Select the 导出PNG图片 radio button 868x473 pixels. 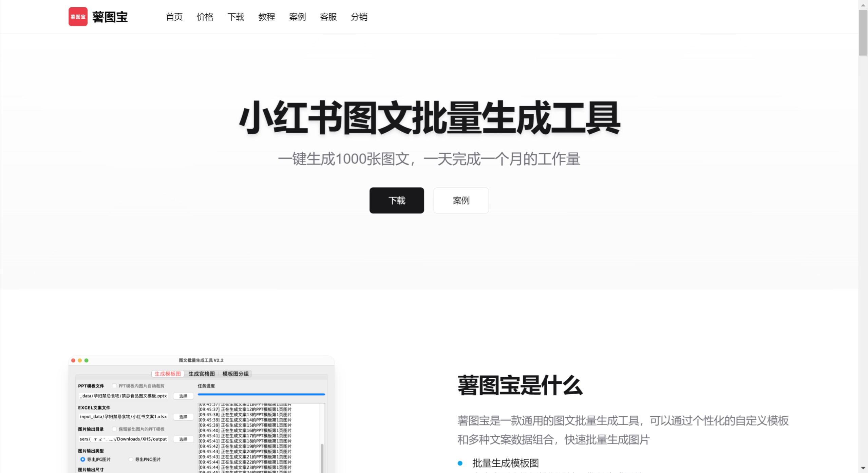[131, 459]
